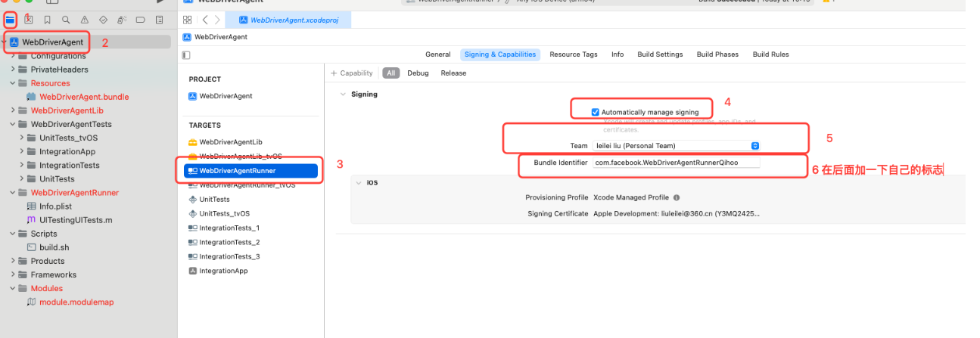Switch to the Build Rules tab

click(x=771, y=54)
